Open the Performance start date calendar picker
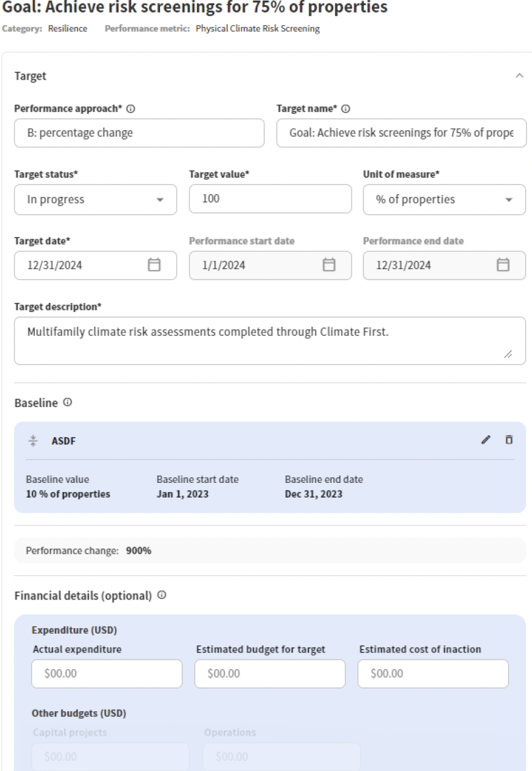 pyautogui.click(x=329, y=265)
